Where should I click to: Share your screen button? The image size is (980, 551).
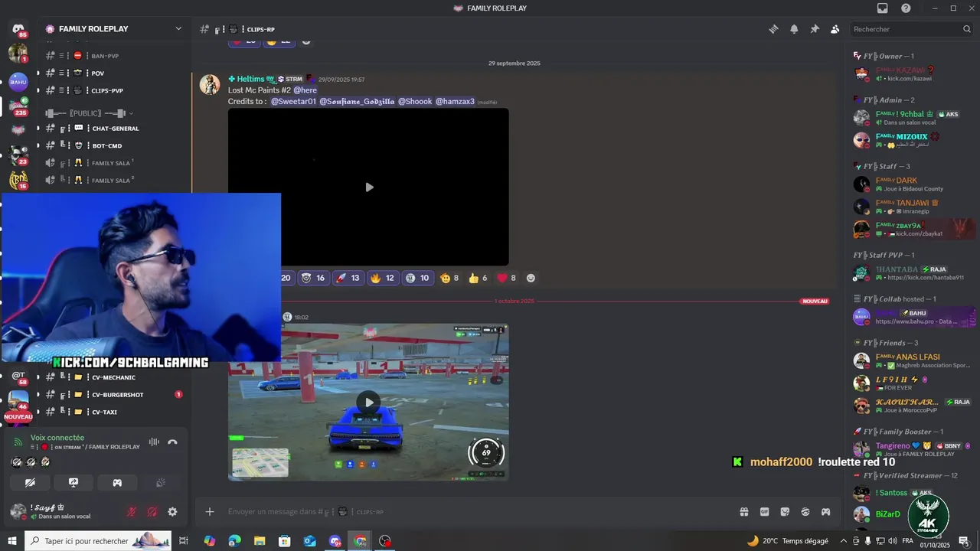click(73, 483)
